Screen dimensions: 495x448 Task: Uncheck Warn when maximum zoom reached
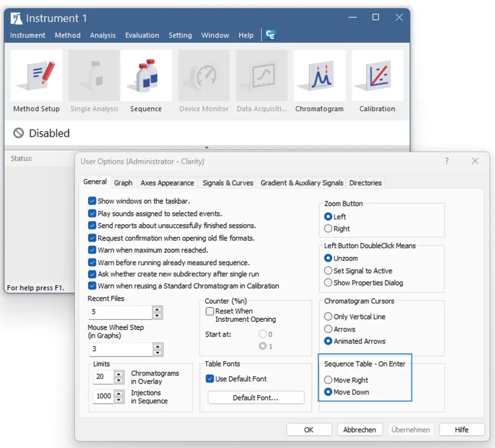point(92,250)
